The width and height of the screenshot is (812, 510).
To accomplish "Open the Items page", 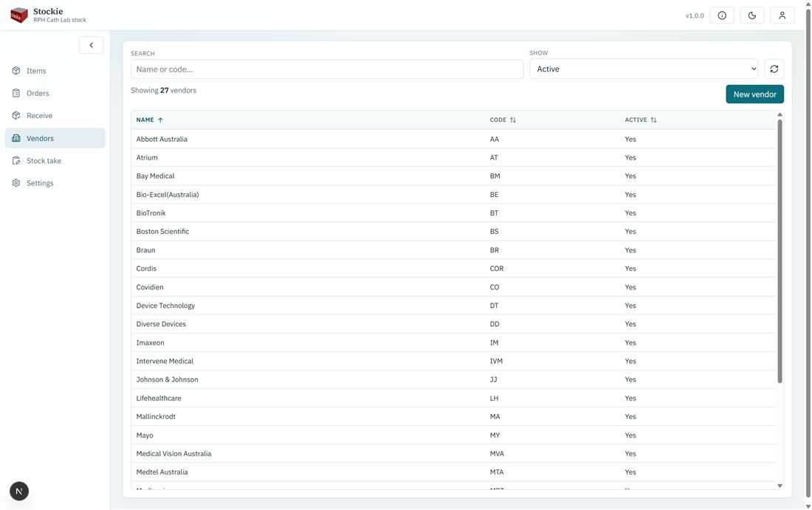I will [55, 70].
